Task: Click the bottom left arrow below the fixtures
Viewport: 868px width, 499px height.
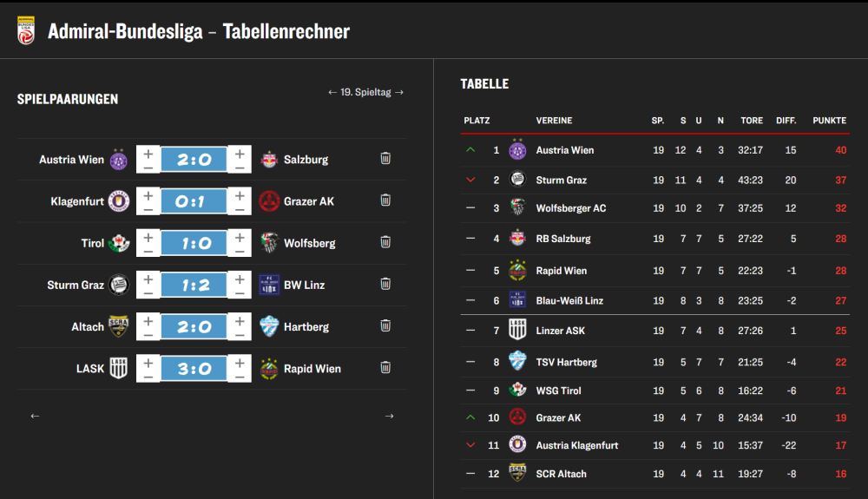Action: tap(35, 416)
